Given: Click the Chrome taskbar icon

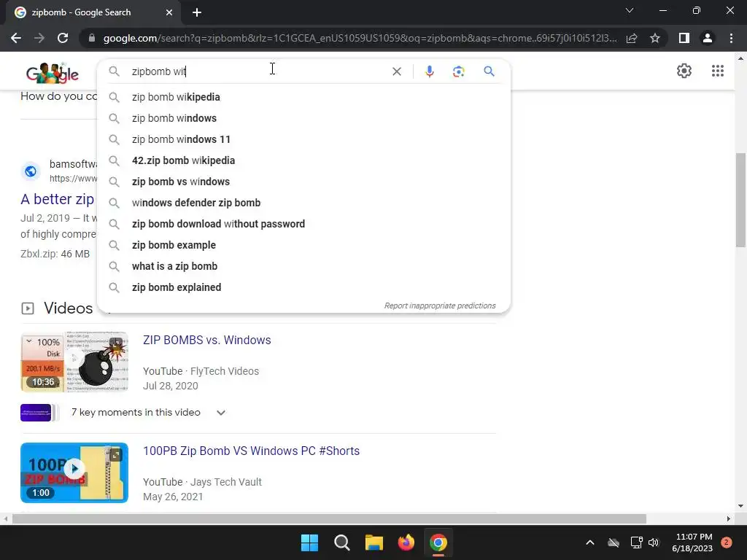Looking at the screenshot, I should click(438, 542).
